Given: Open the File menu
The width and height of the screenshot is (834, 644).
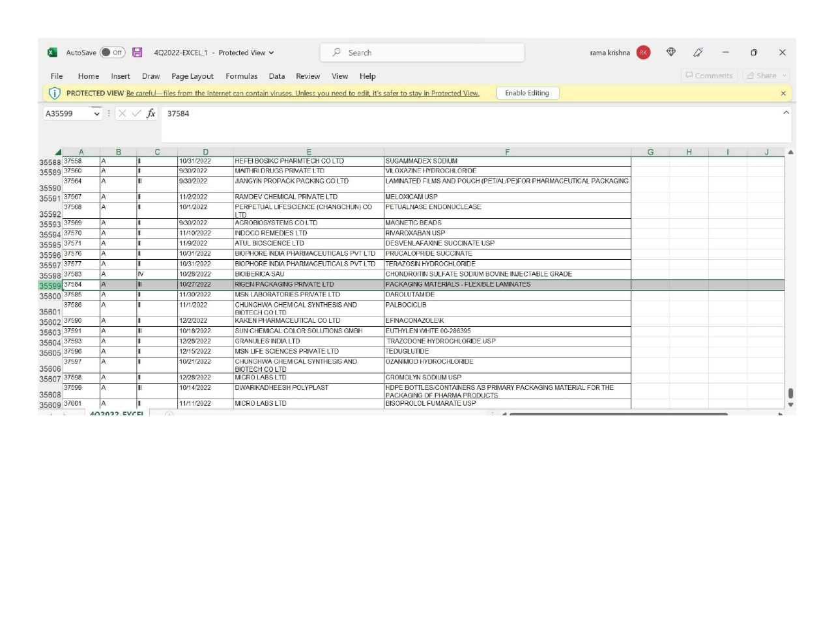Looking at the screenshot, I should [x=57, y=76].
